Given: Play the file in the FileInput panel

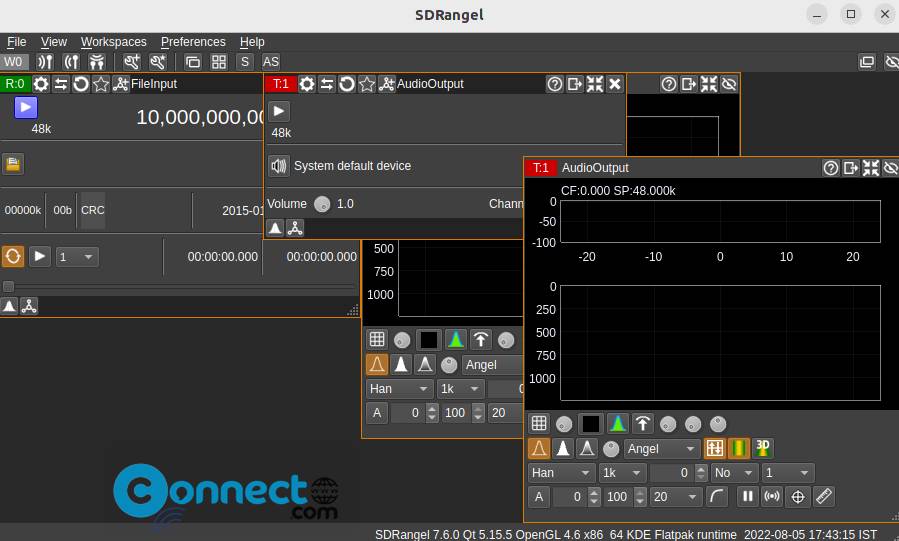Looking at the screenshot, I should coord(40,256).
